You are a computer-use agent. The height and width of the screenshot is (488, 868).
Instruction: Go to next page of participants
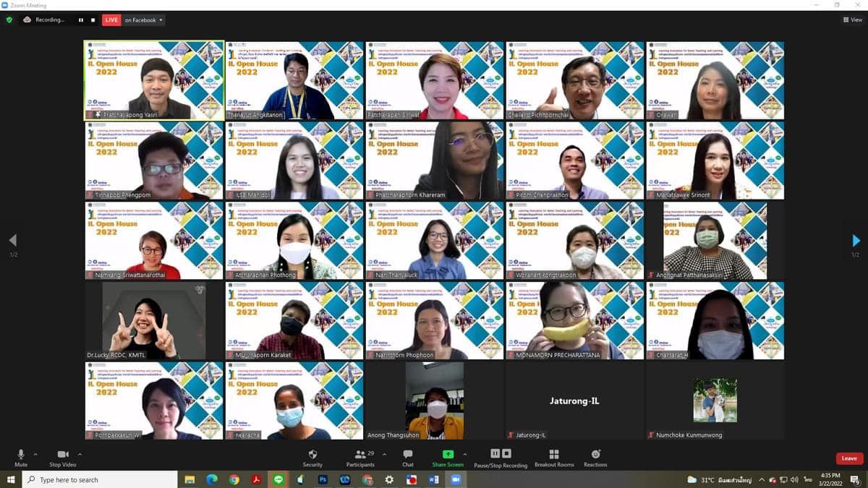tap(856, 241)
